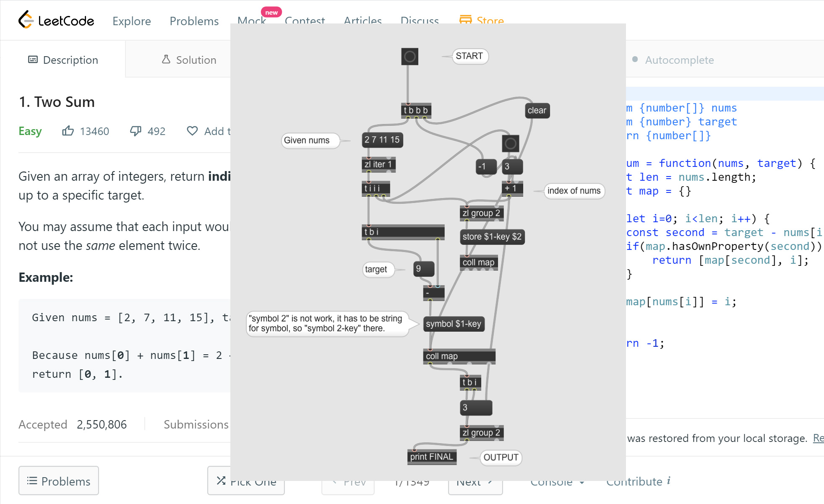Switch to the Solution tab
824x504 pixels.
click(x=189, y=60)
